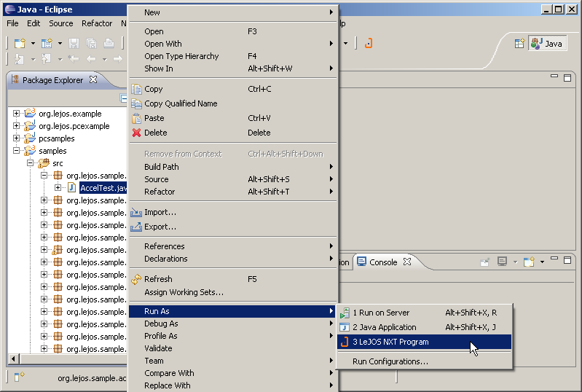
Task: Click the Pin Console icon
Action: click(484, 262)
